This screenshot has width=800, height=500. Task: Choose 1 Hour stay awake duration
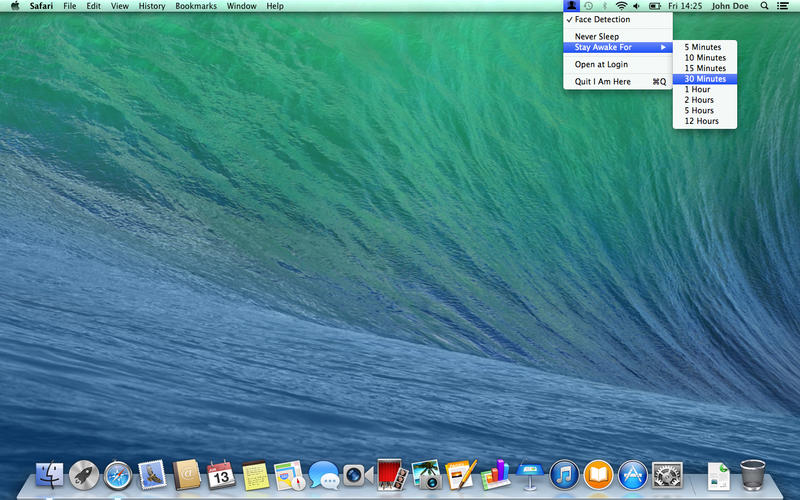pyautogui.click(x=697, y=90)
